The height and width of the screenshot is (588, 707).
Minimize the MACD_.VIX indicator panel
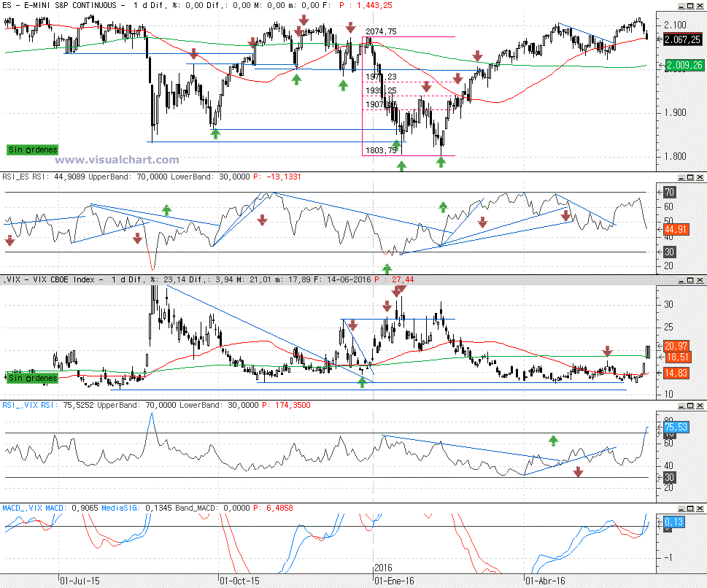coord(681,508)
